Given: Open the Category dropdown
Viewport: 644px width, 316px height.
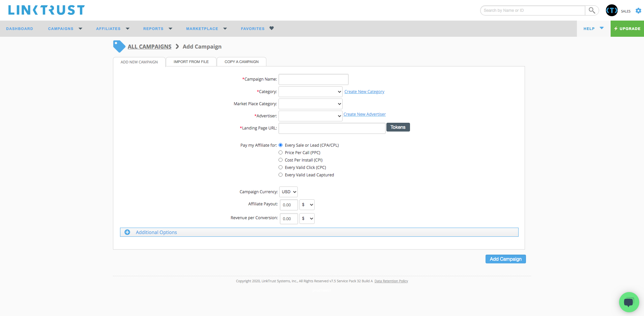Looking at the screenshot, I should pyautogui.click(x=310, y=92).
